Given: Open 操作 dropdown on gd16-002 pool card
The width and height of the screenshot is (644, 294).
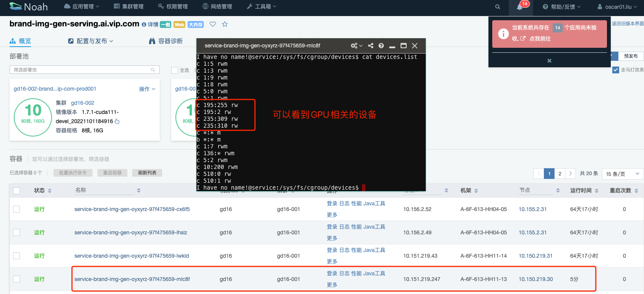Looking at the screenshot, I should point(147,89).
